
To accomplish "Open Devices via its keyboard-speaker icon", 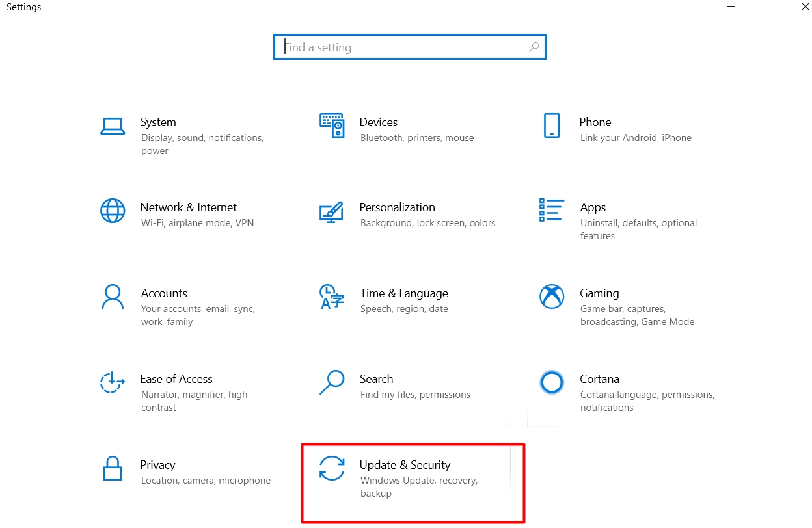I will (332, 125).
